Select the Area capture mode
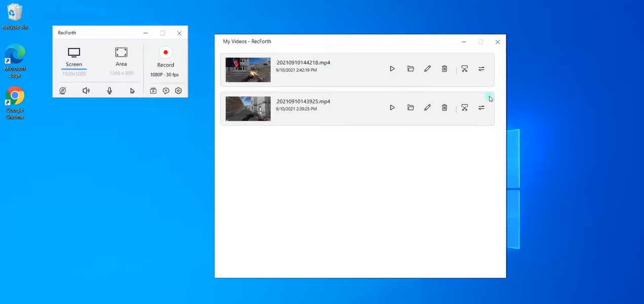 (x=121, y=57)
